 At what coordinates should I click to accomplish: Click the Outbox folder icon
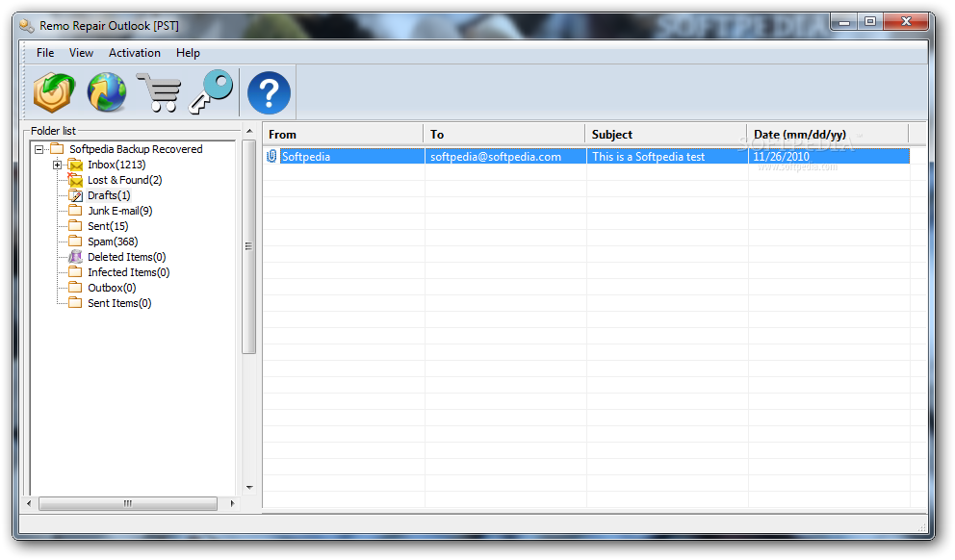click(x=75, y=288)
